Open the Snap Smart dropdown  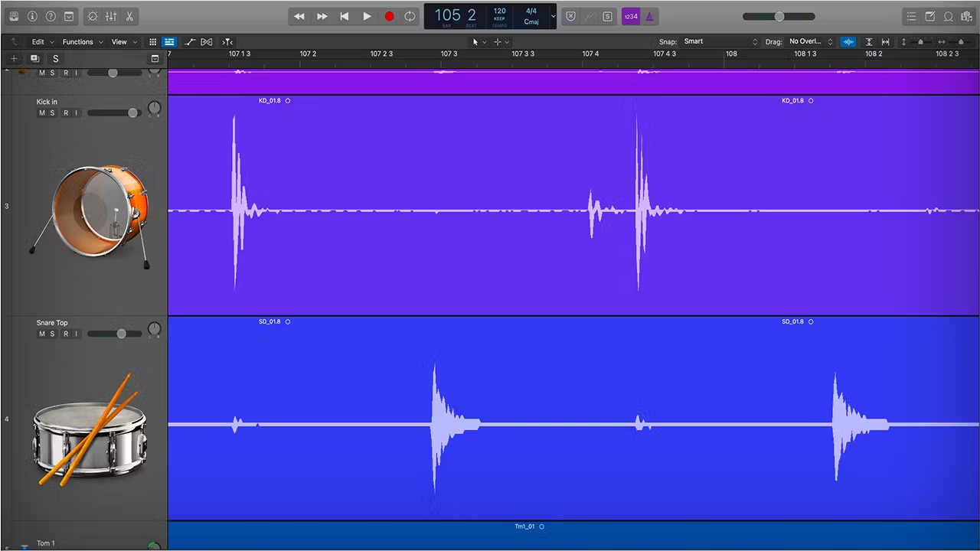720,41
